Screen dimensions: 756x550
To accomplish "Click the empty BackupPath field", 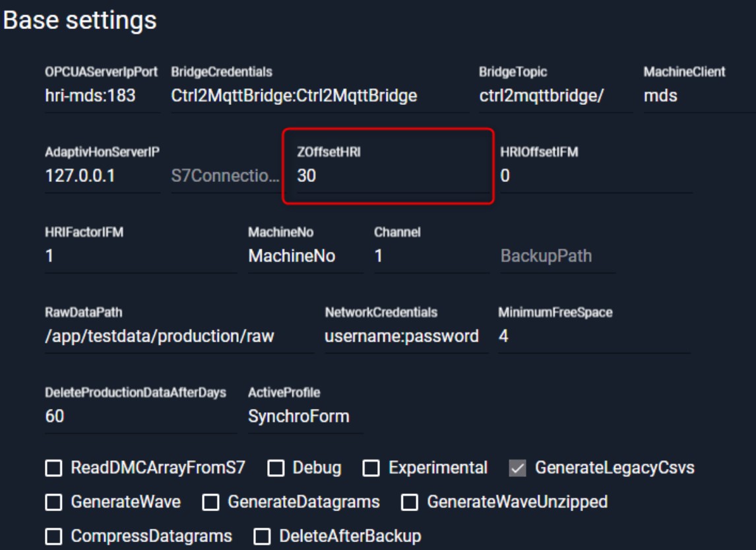I will click(x=555, y=257).
